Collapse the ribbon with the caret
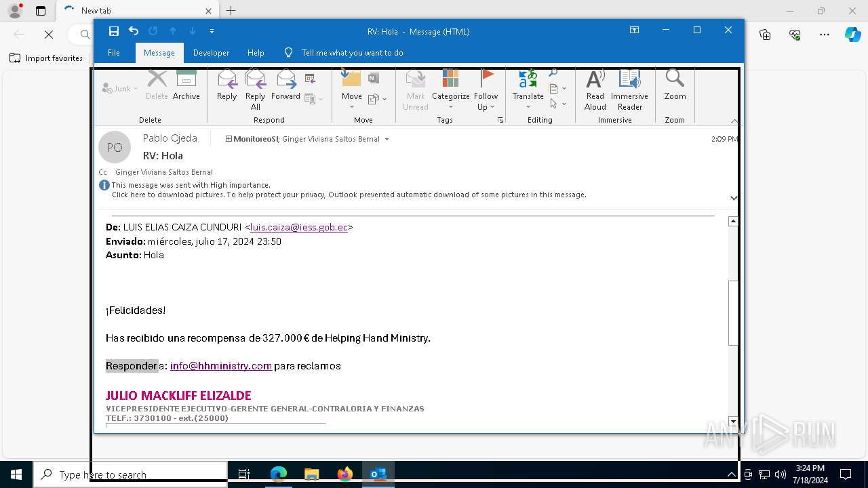 (x=734, y=120)
